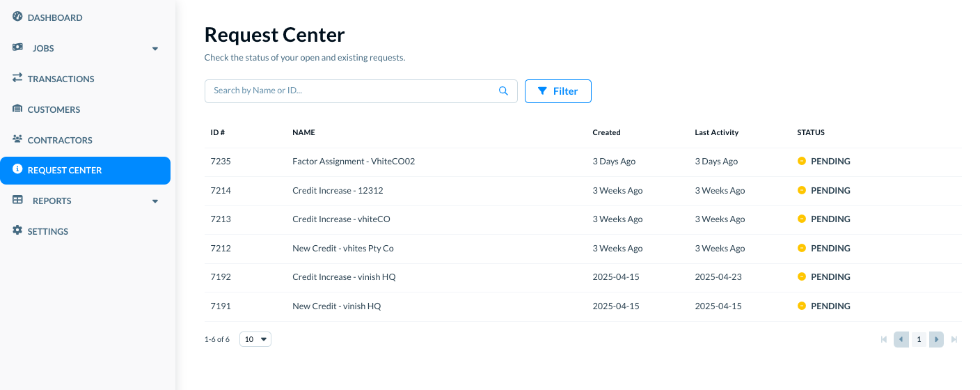Image resolution: width=980 pixels, height=390 pixels.
Task: Click the Settings gear icon
Action: [17, 231]
